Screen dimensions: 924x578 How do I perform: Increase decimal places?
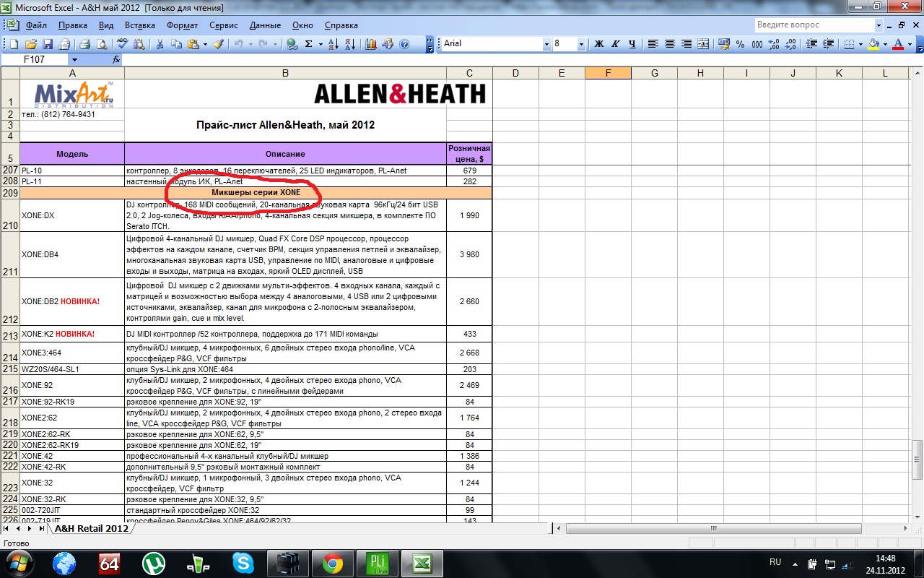775,44
